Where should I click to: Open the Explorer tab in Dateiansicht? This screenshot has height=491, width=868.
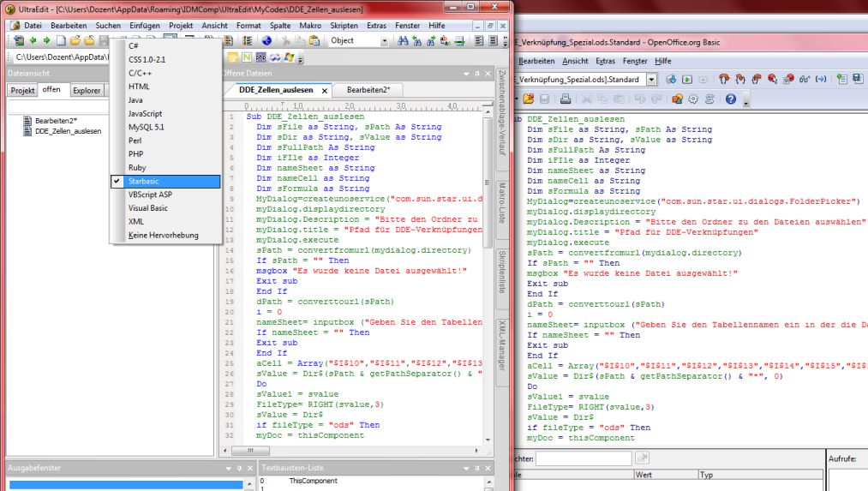pyautogui.click(x=86, y=90)
